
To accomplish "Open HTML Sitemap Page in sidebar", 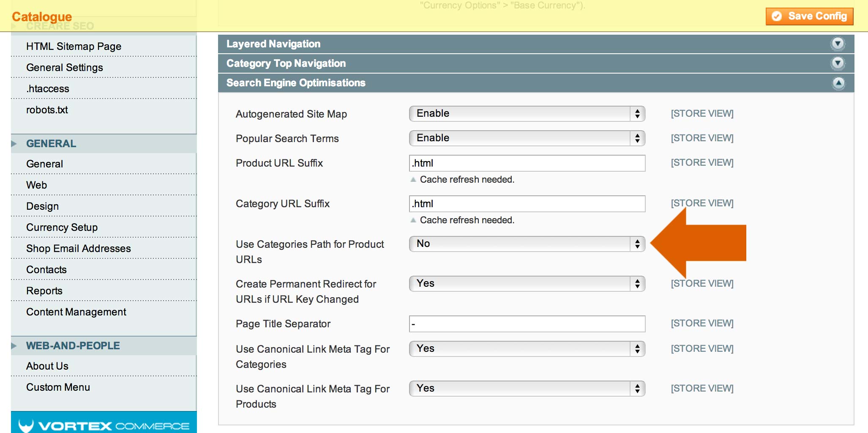I will point(104,46).
